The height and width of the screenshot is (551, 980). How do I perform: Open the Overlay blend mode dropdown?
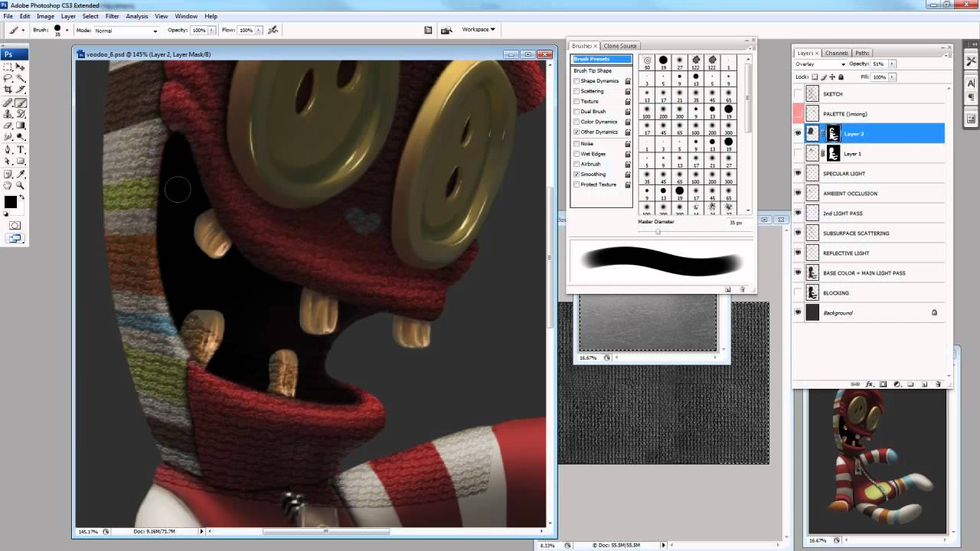[x=819, y=64]
